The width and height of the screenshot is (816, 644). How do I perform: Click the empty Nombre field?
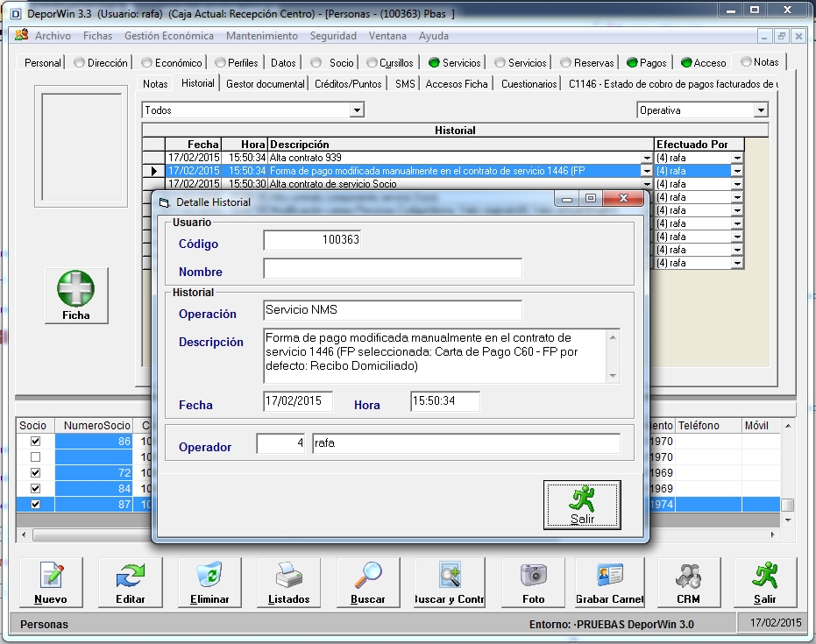coord(393,268)
